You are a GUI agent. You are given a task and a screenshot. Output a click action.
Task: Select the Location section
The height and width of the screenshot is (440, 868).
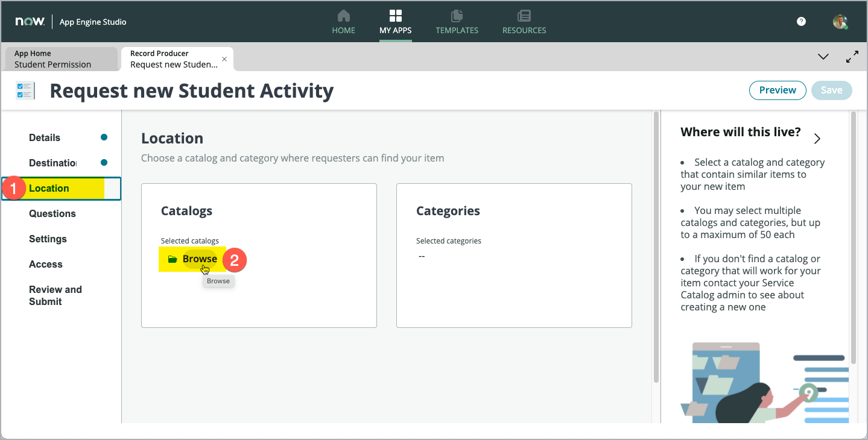click(62, 188)
